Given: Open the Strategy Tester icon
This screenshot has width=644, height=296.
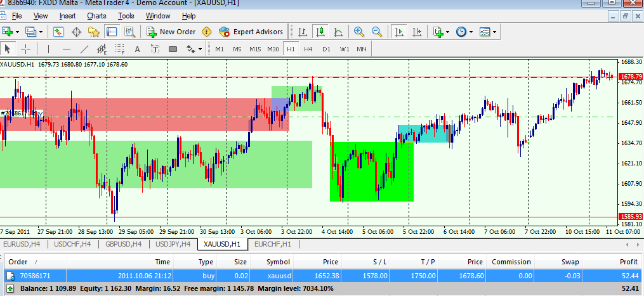Looking at the screenshot, I should [x=129, y=31].
